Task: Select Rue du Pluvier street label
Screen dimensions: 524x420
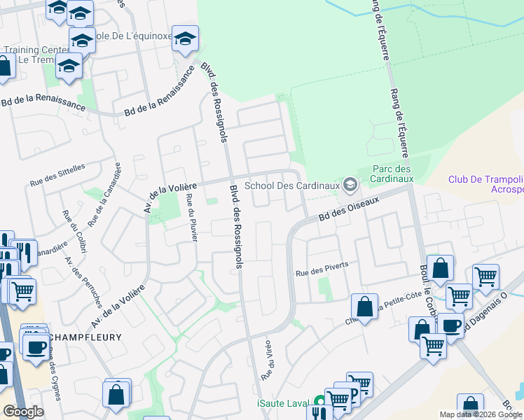Action: point(192,218)
